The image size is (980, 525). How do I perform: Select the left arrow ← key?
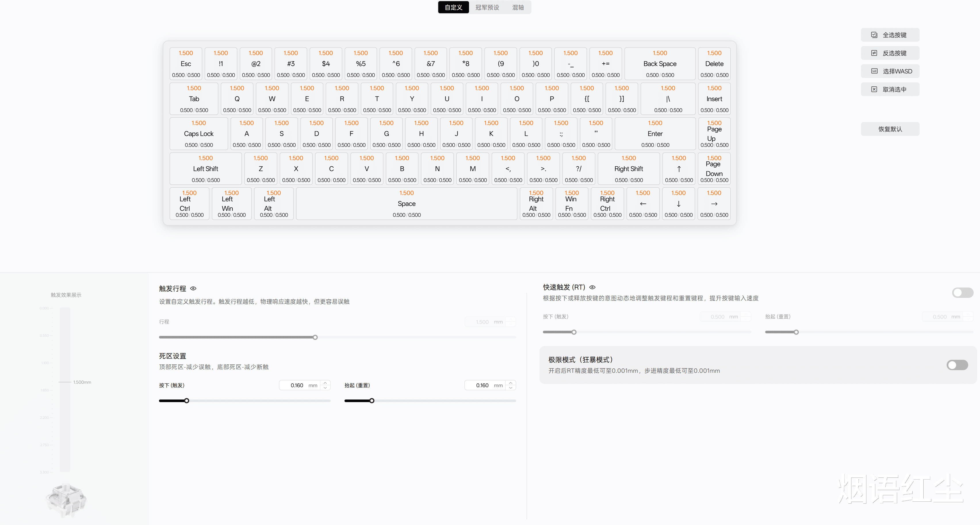[x=643, y=204]
